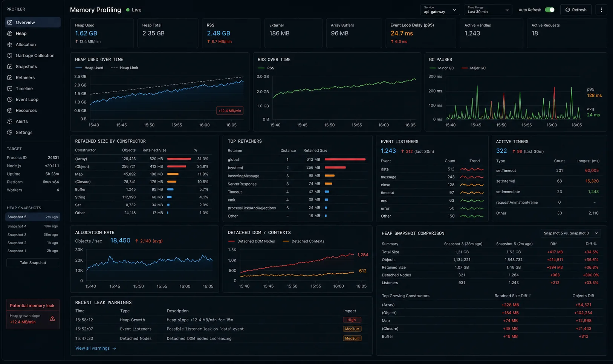
Task: Open the Snapshot 5 vs. Snapshot 3 dropdown
Action: pyautogui.click(x=571, y=233)
